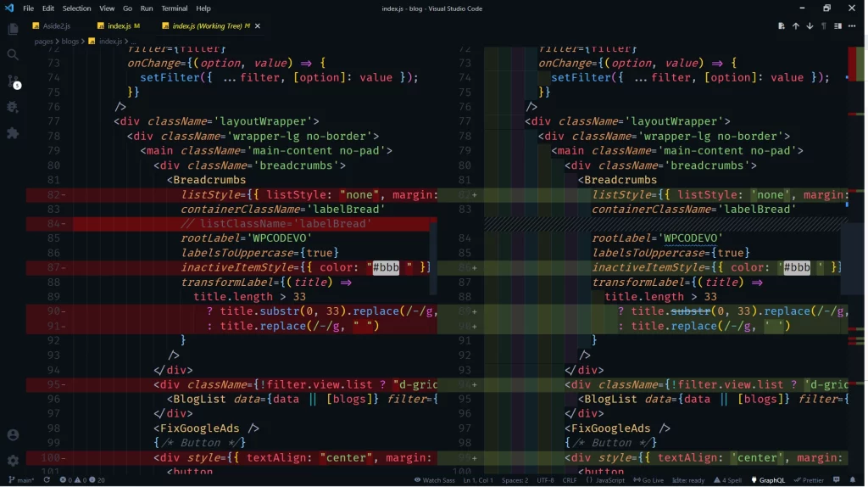Viewport: 868px width, 487px height.
Task: Click the VS Code logo icon in the title bar
Action: [x=8, y=8]
